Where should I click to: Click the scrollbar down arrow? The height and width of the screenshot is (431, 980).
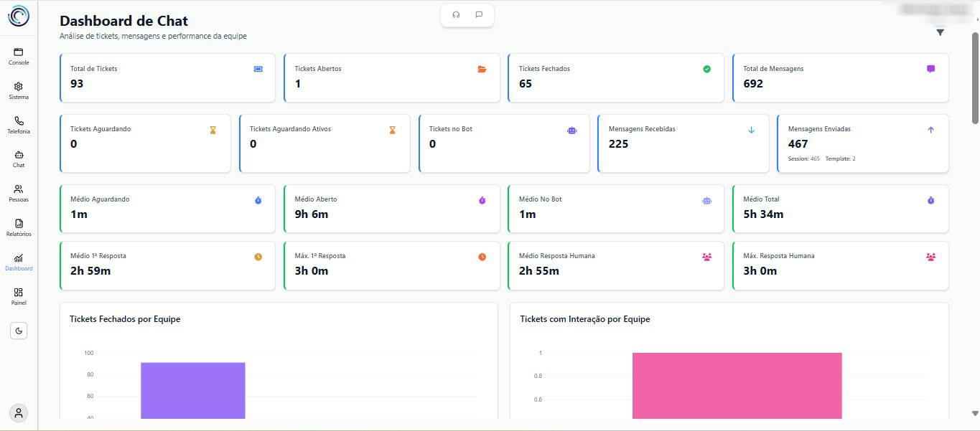974,413
